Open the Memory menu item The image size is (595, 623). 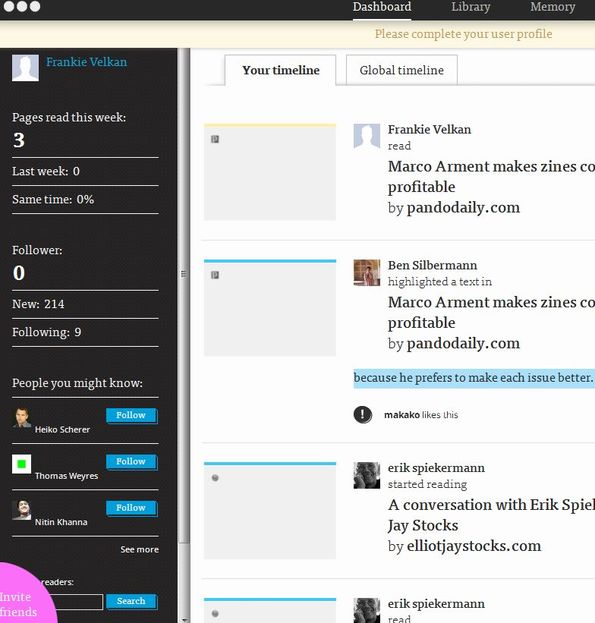point(552,7)
